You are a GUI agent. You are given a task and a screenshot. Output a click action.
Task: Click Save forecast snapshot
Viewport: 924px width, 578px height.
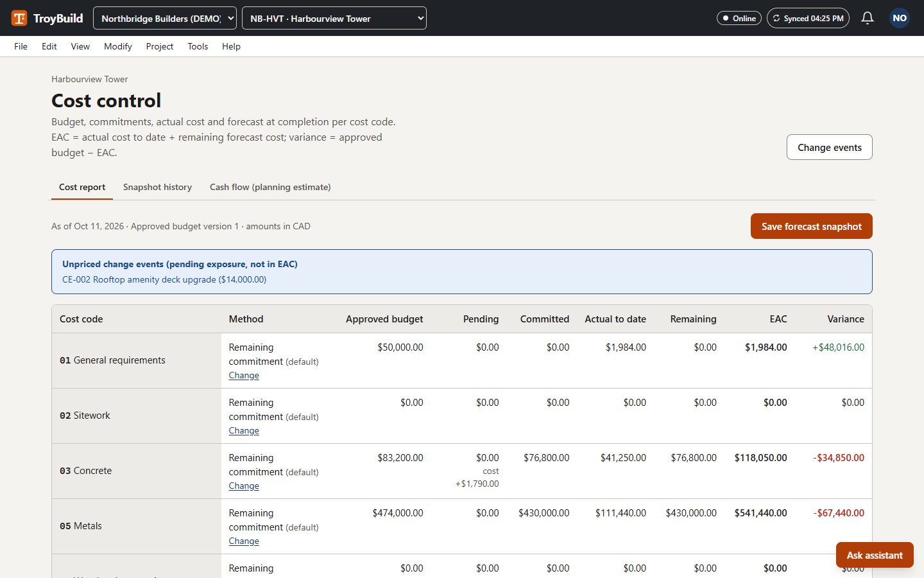(812, 226)
